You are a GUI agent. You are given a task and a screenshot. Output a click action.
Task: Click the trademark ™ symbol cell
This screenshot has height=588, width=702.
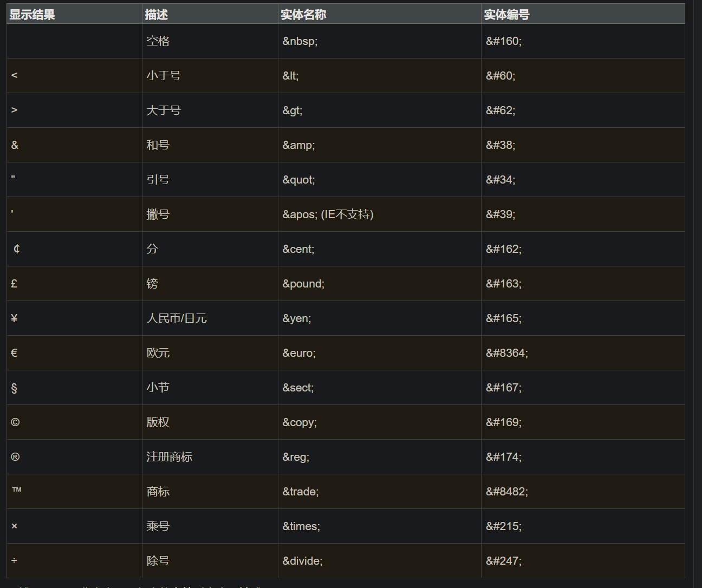[x=17, y=490]
